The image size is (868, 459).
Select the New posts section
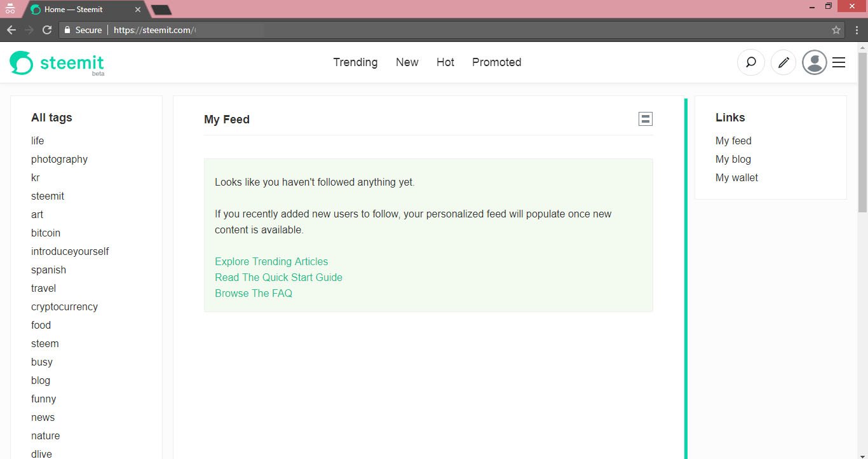(407, 62)
